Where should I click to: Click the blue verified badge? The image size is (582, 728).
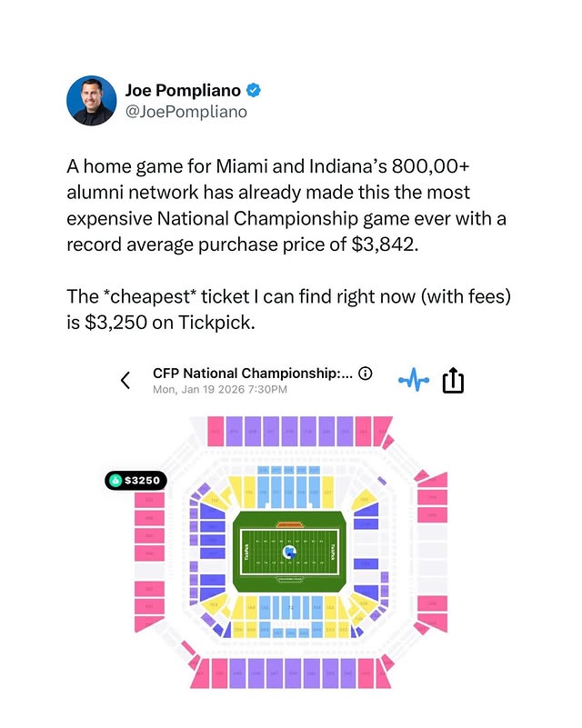(x=256, y=90)
